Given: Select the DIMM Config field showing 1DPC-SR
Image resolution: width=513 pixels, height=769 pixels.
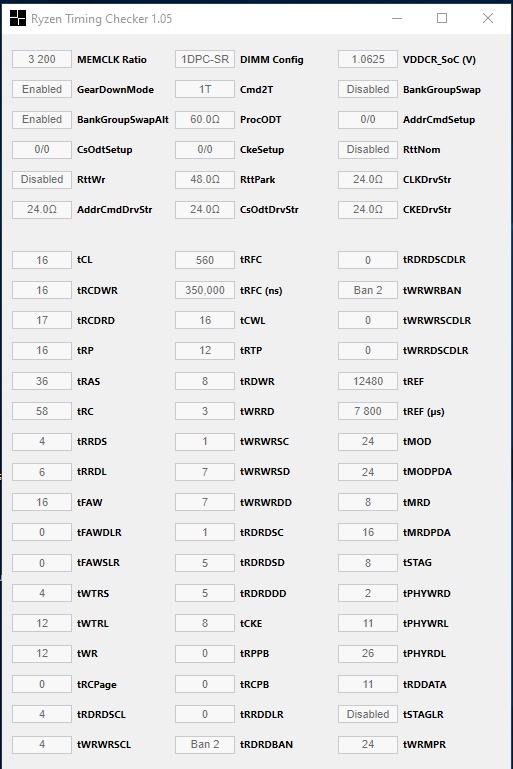Looking at the screenshot, I should pos(205,59).
